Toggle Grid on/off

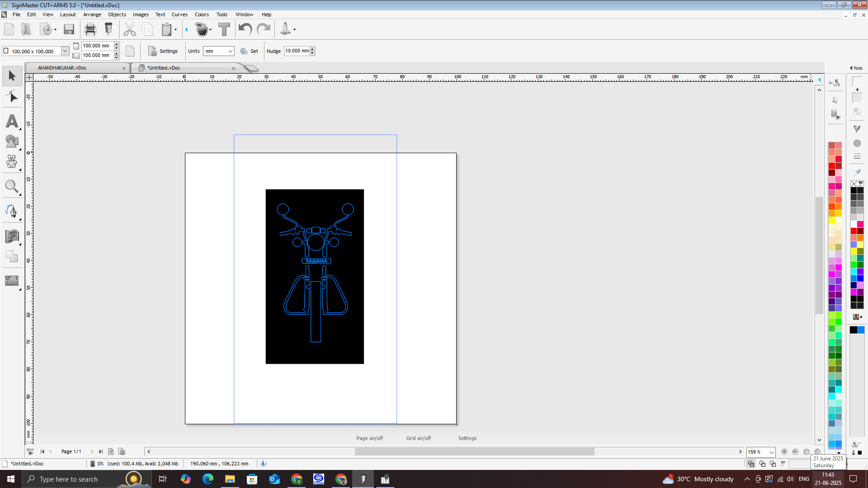pos(418,438)
